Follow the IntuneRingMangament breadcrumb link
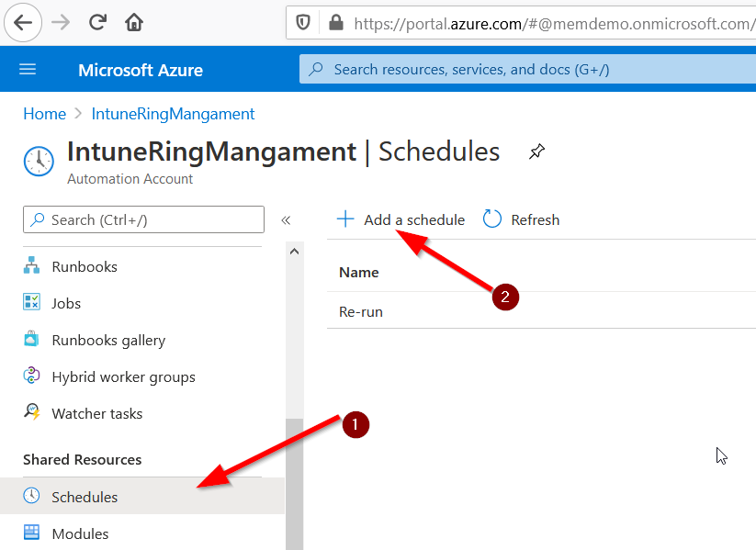Screen dimensions: 756x550 pyautogui.click(x=173, y=114)
